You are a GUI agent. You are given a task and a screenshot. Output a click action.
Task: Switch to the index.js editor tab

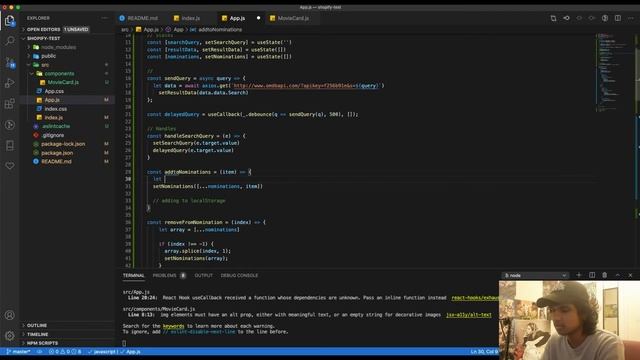click(190, 18)
